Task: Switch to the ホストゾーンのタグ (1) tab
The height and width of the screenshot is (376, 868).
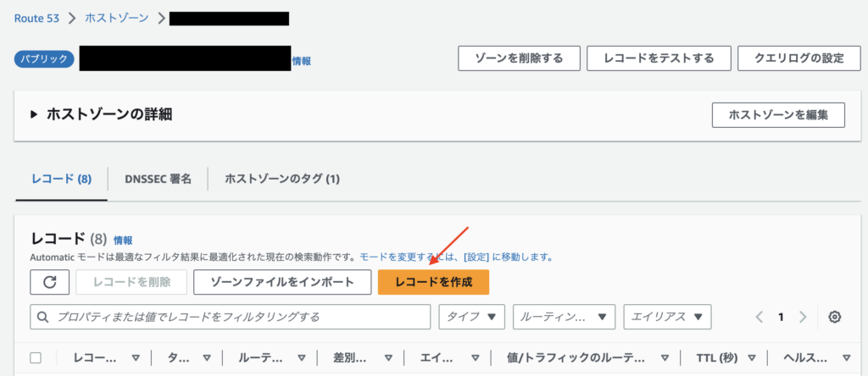Action: (281, 179)
